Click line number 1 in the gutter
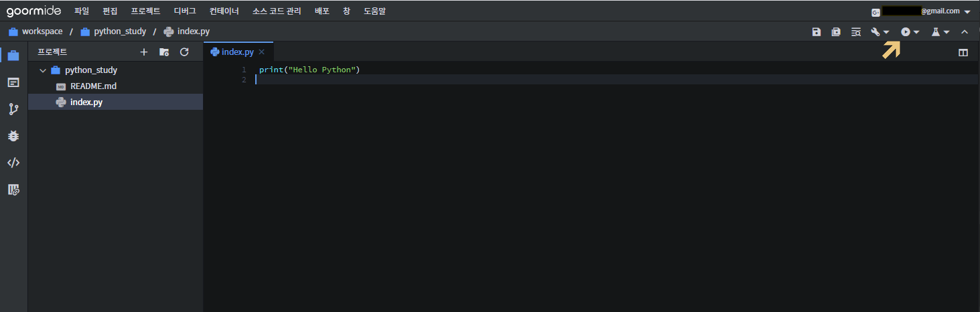 pos(244,70)
